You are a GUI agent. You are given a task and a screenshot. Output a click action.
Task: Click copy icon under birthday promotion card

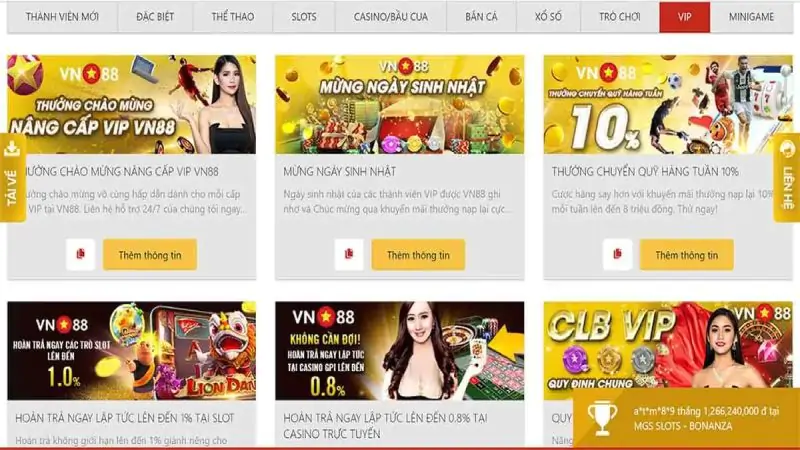[349, 254]
